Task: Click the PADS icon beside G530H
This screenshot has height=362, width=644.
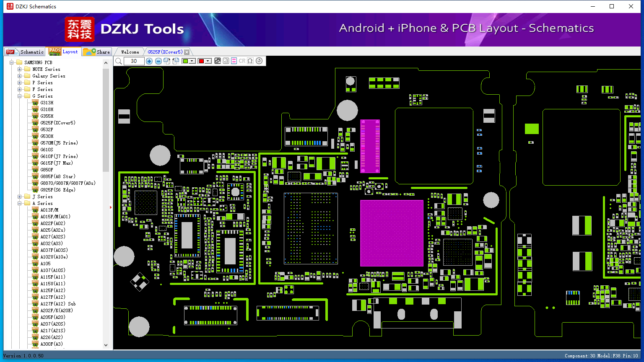Action: coord(35,136)
